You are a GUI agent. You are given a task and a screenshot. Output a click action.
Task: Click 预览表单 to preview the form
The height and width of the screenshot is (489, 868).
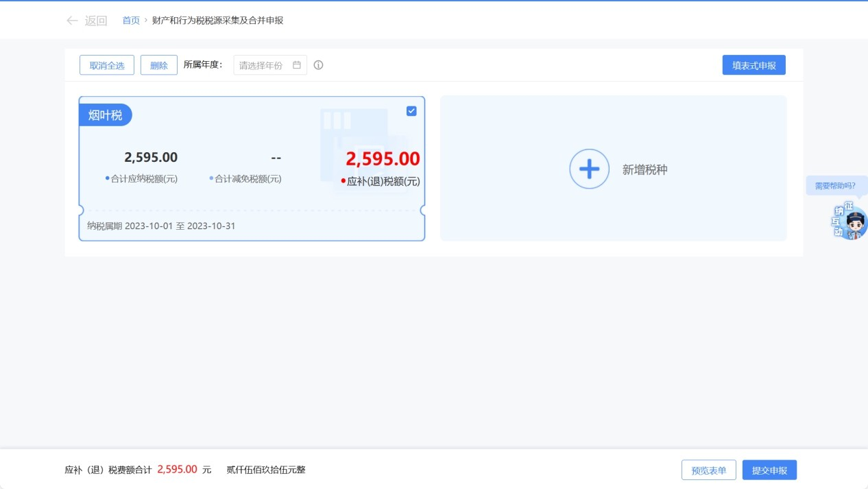[x=708, y=470]
